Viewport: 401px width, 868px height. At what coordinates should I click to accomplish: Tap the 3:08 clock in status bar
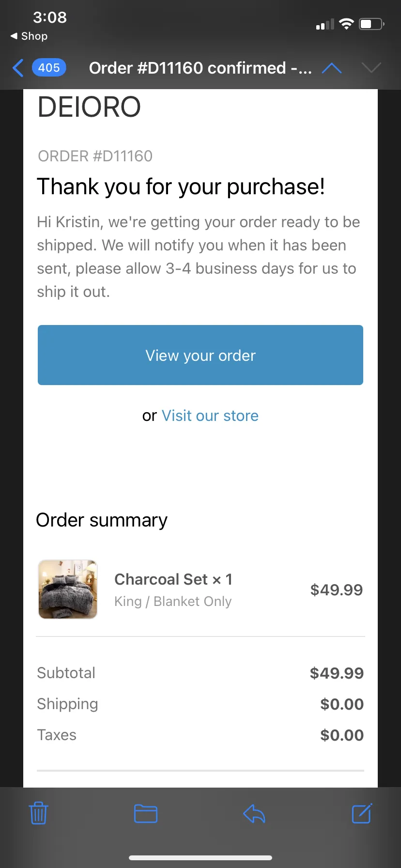(x=50, y=17)
